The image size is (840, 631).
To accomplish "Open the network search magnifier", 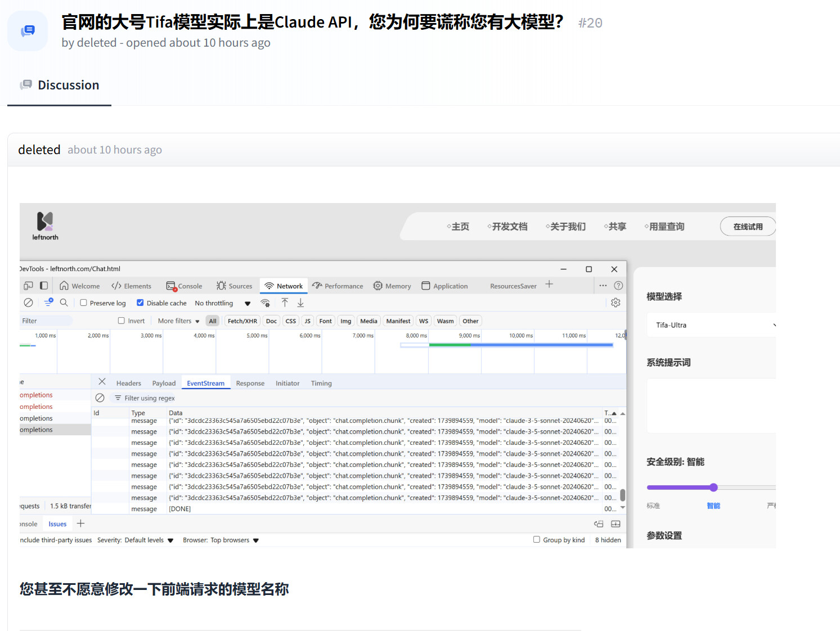I will coord(64,303).
